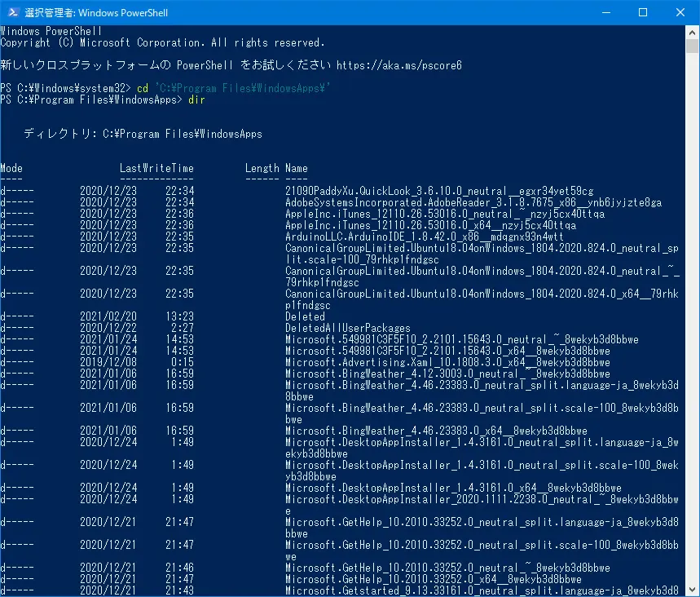This screenshot has height=597, width=700.
Task: Click scrollbar up arrow
Action: pyautogui.click(x=692, y=32)
